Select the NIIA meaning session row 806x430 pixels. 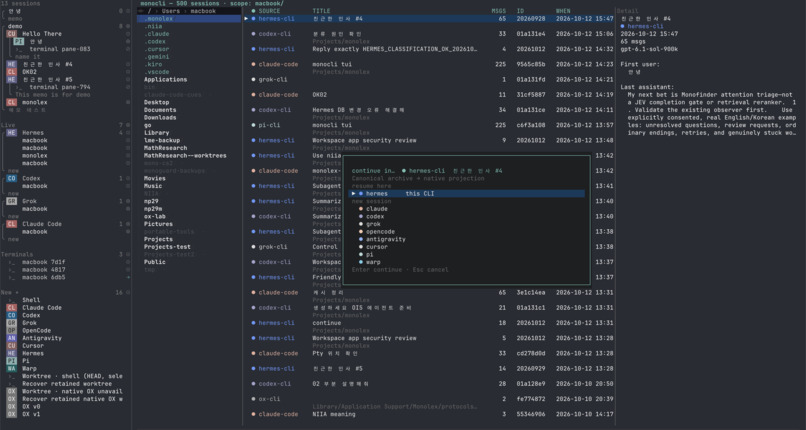click(431, 414)
